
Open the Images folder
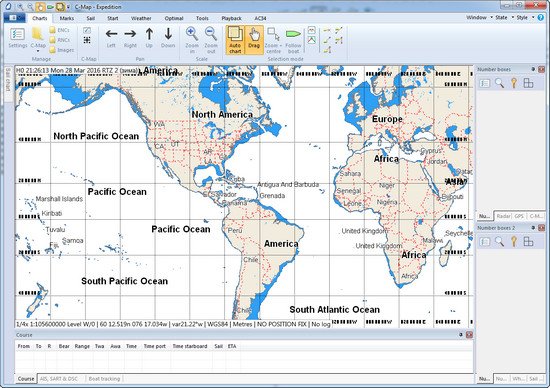(x=62, y=50)
